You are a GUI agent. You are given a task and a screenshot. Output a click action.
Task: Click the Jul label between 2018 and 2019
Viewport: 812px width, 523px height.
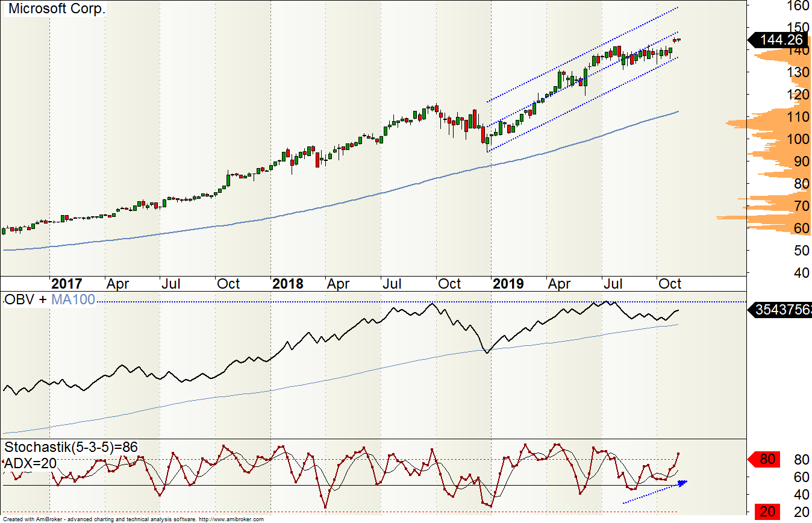[x=393, y=284]
